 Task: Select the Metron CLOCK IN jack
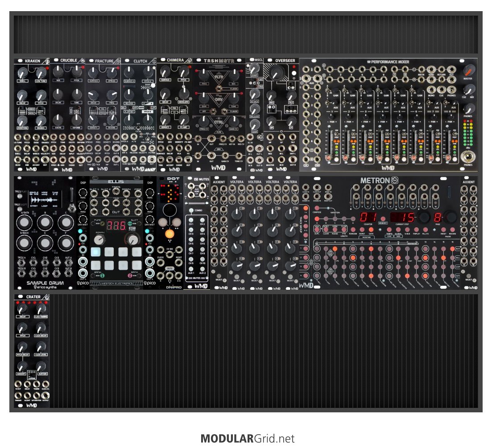coord(306,187)
